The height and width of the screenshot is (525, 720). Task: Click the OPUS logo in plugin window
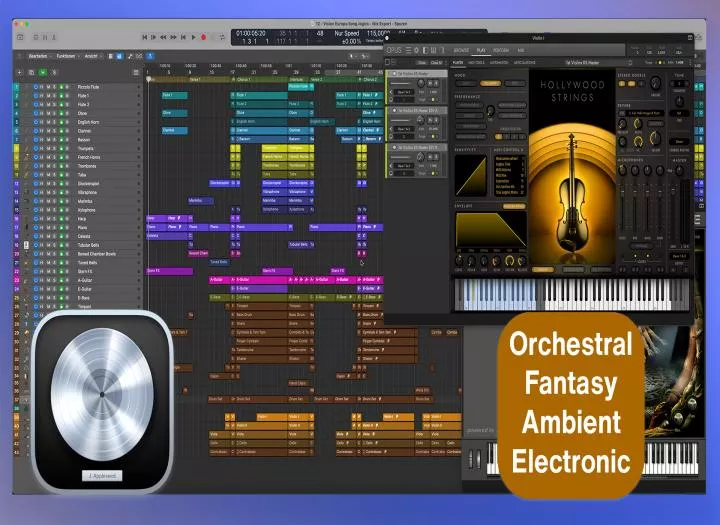394,50
